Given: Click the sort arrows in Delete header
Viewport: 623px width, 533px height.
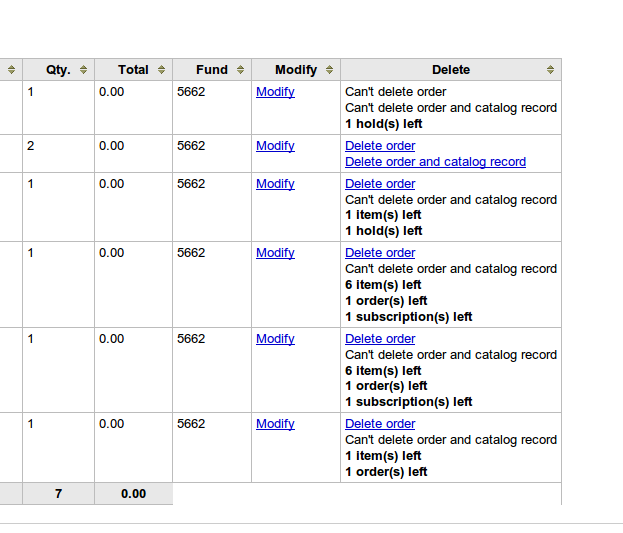Looking at the screenshot, I should (550, 70).
